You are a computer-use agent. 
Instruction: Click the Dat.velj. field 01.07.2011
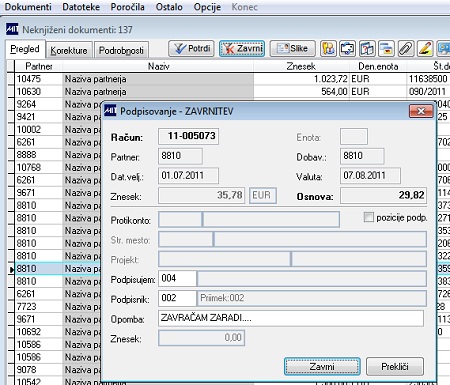pyautogui.click(x=188, y=176)
